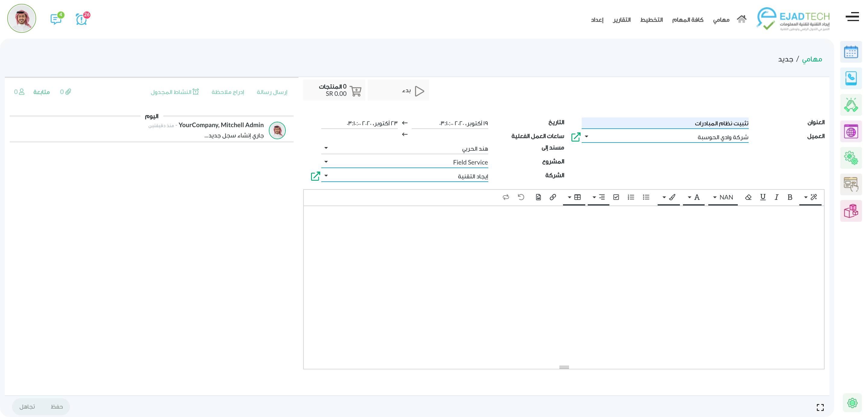This screenshot has width=868, height=417.
Task: Toggle bold formatting in the editor
Action: (790, 197)
